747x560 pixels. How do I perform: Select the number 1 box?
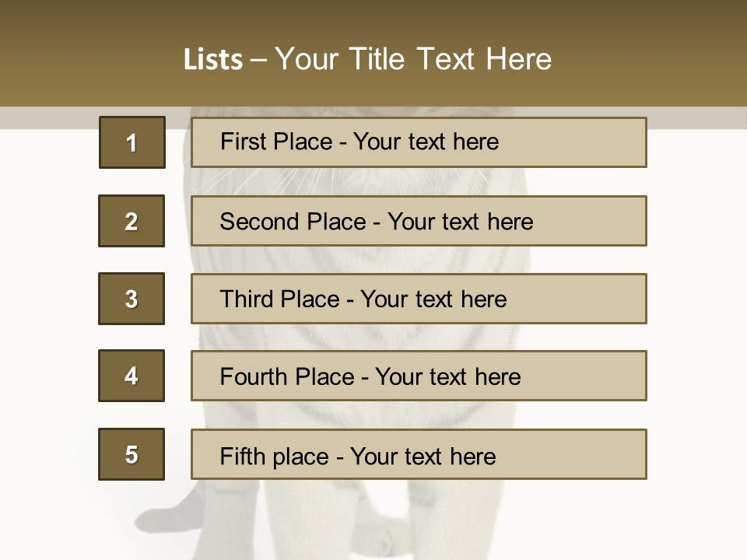pyautogui.click(x=132, y=142)
